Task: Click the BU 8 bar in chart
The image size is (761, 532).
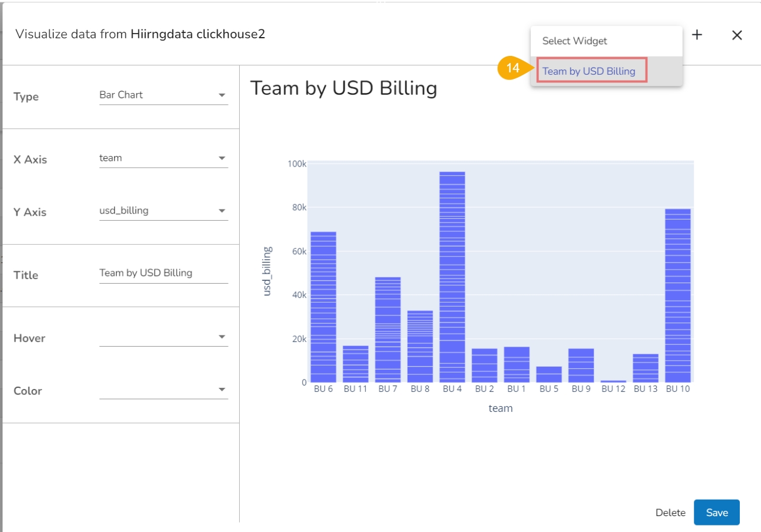Action: tap(420, 346)
